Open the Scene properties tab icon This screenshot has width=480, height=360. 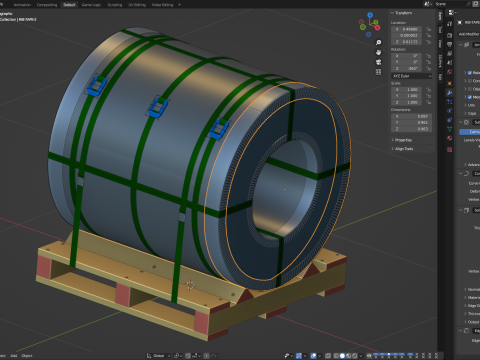coord(450,63)
